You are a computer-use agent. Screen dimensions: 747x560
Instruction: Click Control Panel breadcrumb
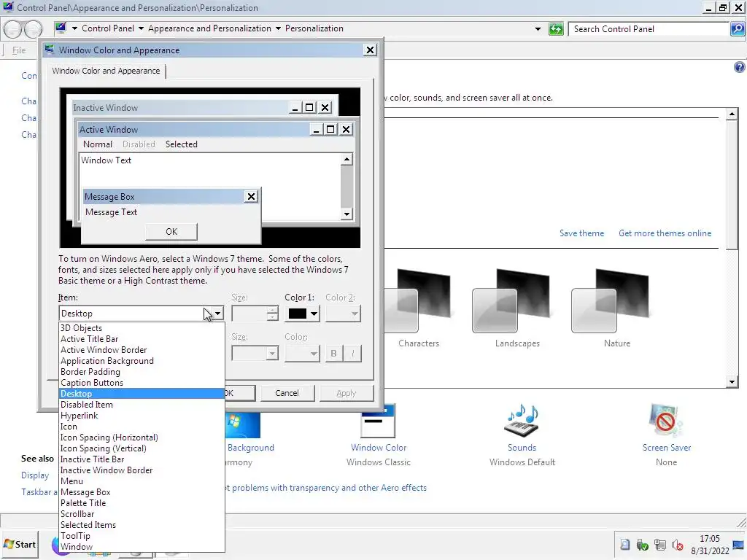(108, 28)
